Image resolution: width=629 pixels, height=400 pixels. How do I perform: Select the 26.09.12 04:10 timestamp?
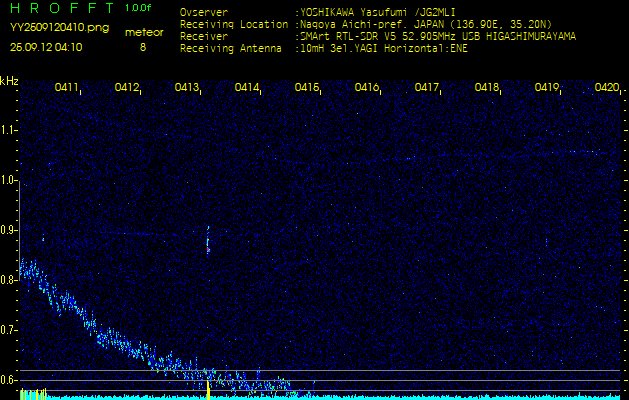[x=46, y=47]
